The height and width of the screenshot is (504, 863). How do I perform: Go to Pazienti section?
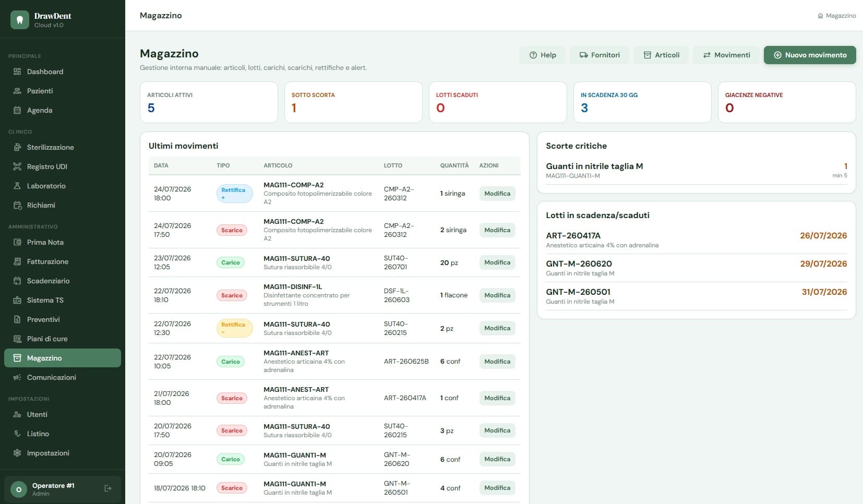(63, 91)
